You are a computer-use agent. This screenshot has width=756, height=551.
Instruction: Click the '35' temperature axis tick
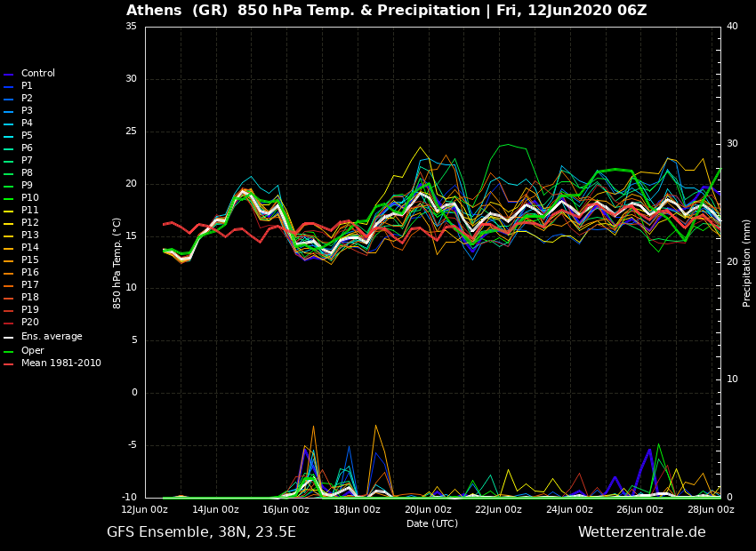[x=131, y=27]
